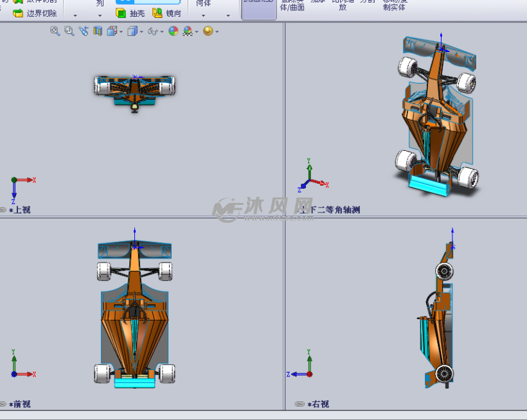Open the dropdown arrow under 何体

coord(203,15)
